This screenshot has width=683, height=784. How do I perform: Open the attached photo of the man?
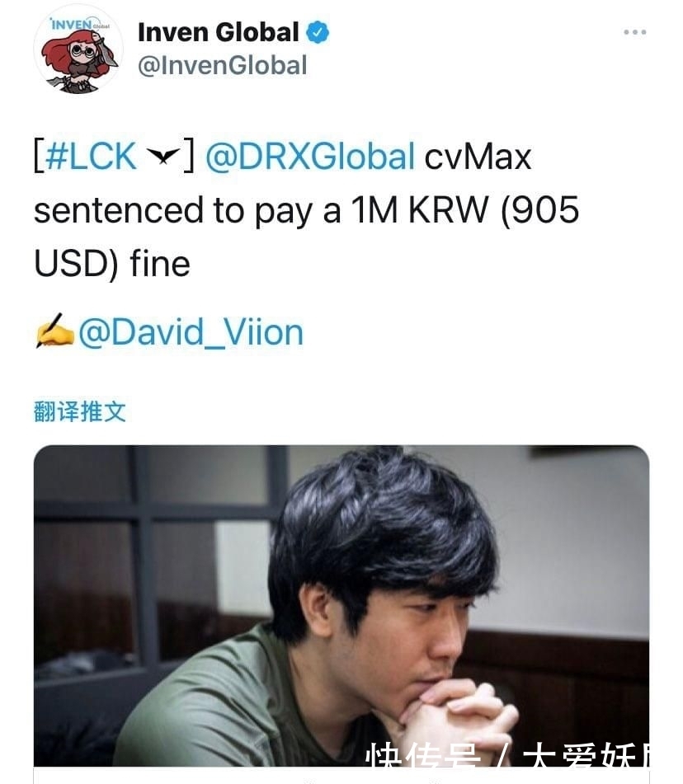(x=341, y=605)
